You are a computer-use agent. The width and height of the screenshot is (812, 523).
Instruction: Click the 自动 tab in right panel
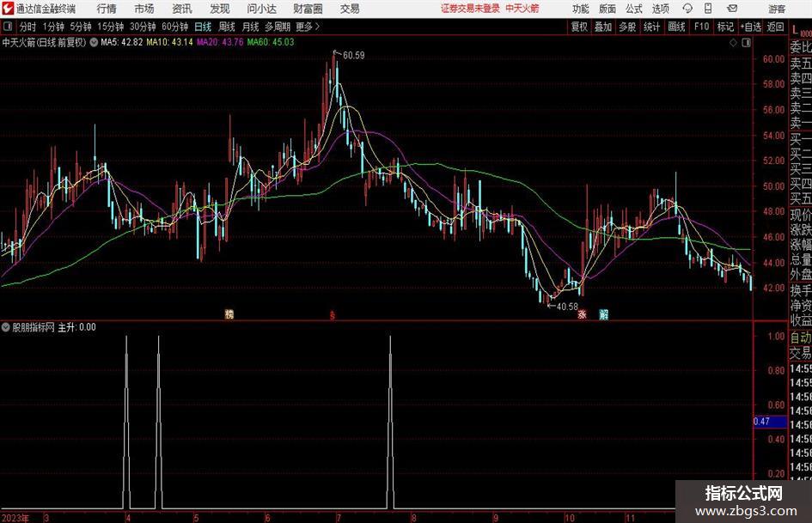click(x=801, y=338)
